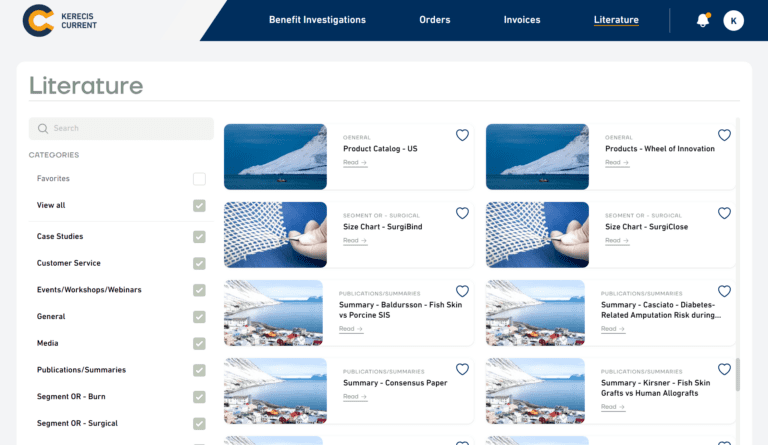Click the 'Media' category label

(48, 343)
